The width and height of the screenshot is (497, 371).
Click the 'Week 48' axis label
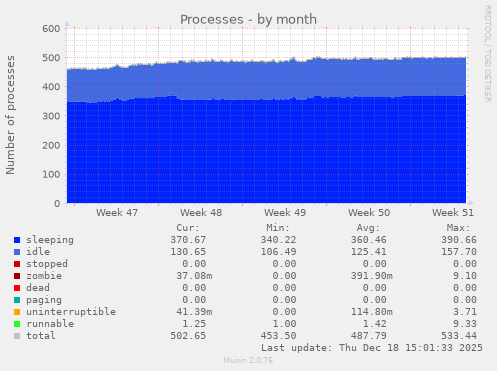(x=201, y=213)
